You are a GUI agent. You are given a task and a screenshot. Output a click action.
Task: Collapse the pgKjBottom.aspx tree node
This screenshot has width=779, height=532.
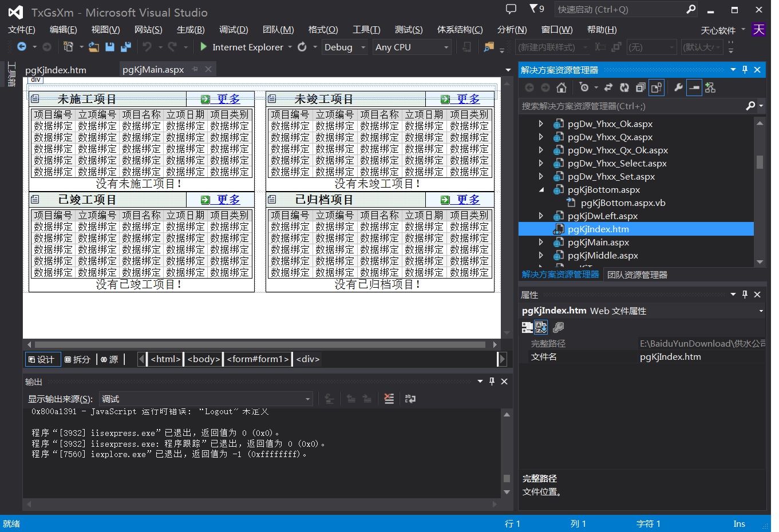coord(541,189)
